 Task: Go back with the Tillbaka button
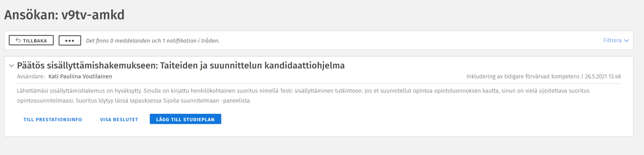point(31,41)
